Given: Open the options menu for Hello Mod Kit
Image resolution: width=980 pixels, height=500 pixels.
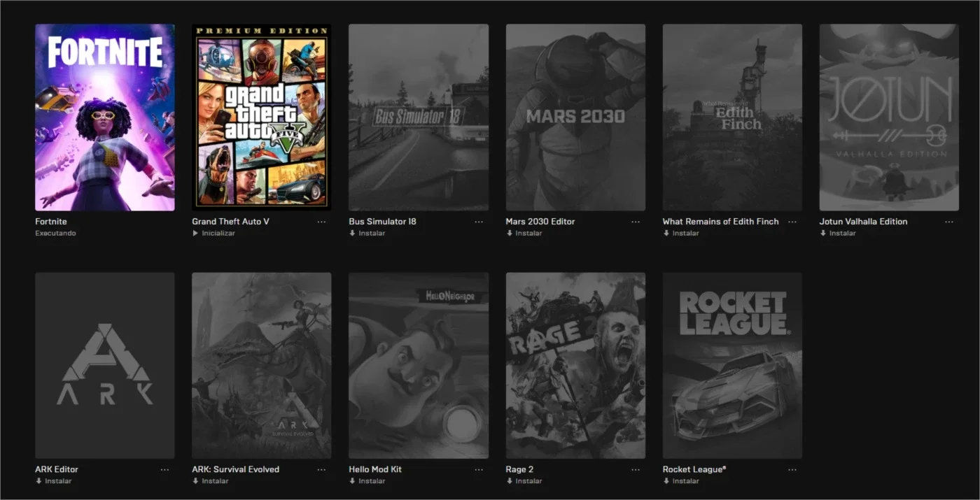Looking at the screenshot, I should pyautogui.click(x=478, y=470).
